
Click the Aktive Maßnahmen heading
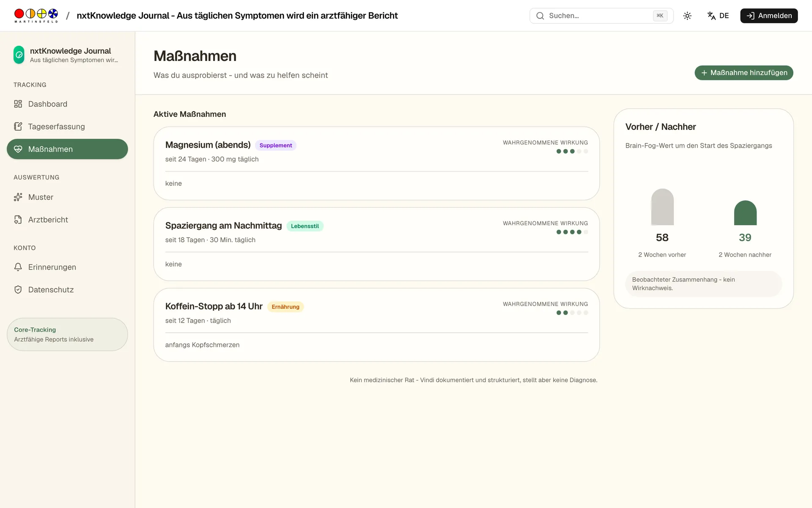(x=189, y=114)
